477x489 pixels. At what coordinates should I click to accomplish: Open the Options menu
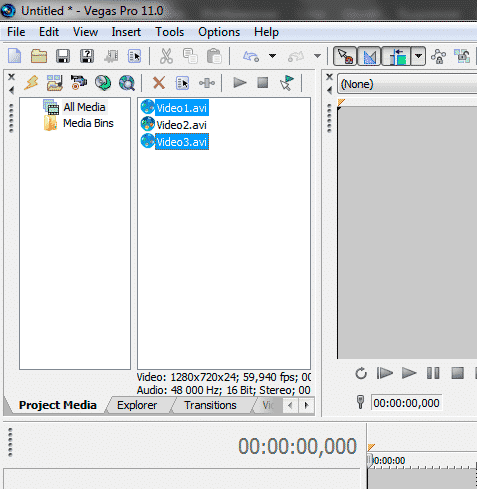point(219,32)
